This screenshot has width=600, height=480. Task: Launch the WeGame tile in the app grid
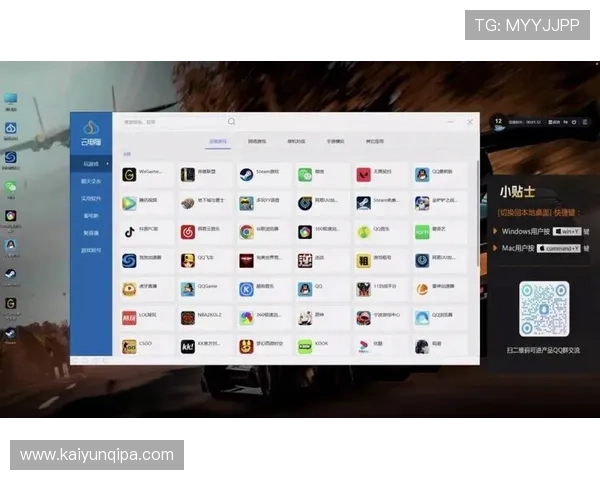click(147, 175)
